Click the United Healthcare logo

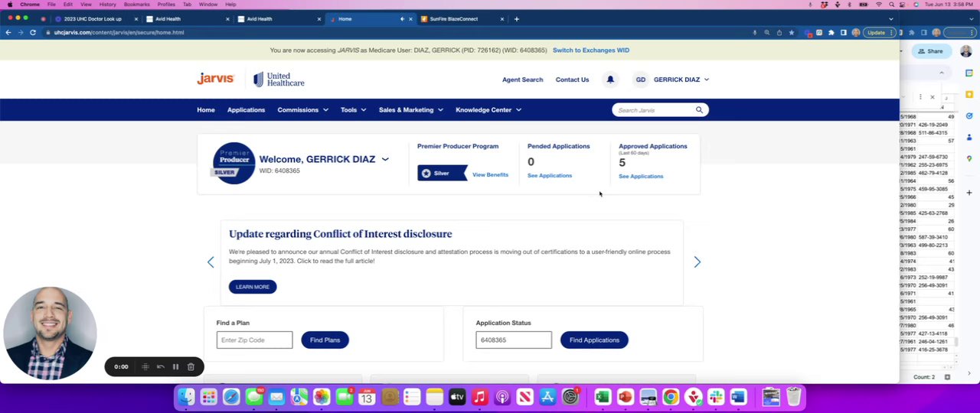(279, 79)
